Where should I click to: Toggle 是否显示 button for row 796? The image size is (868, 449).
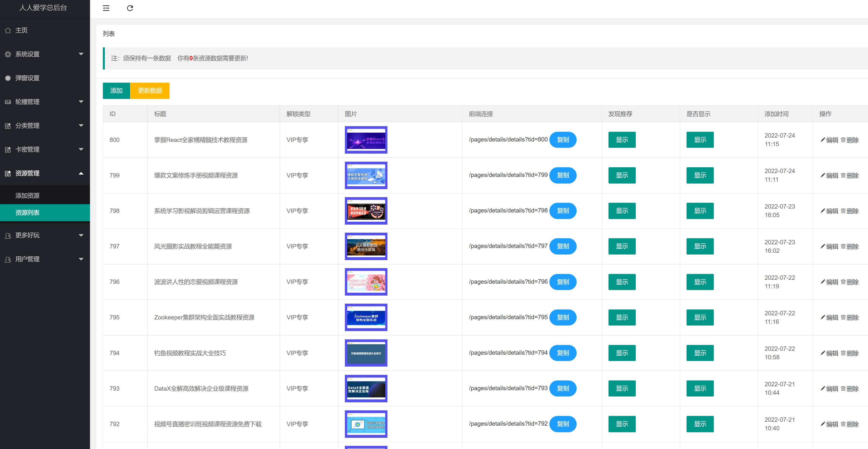point(700,282)
